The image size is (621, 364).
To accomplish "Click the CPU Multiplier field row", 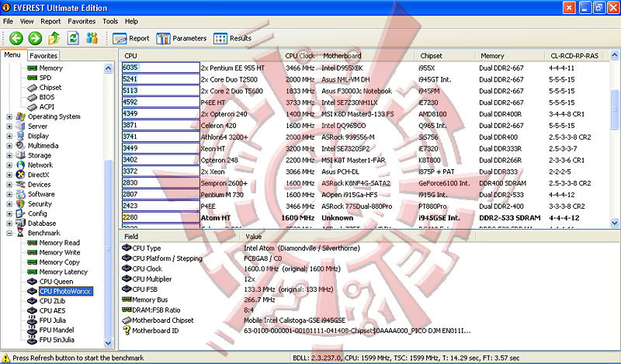I will tap(189, 279).
